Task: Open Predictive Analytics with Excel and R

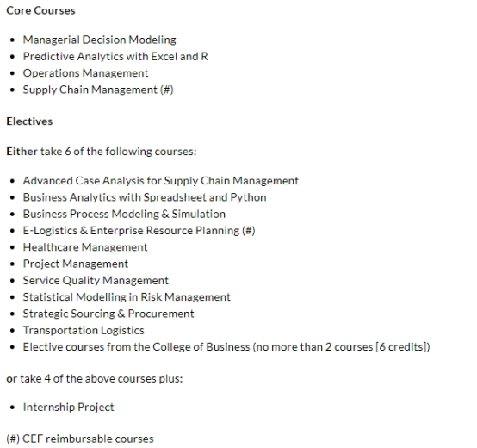Action: 115,56
